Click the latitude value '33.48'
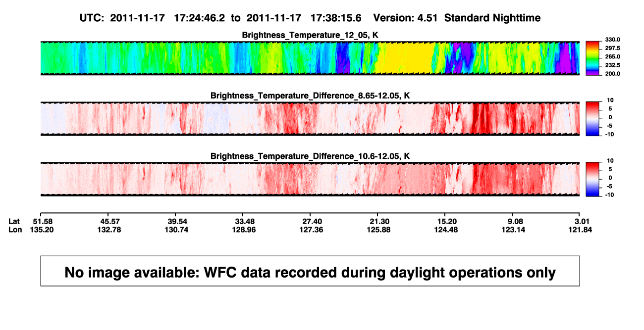The image size is (644, 330). [246, 221]
